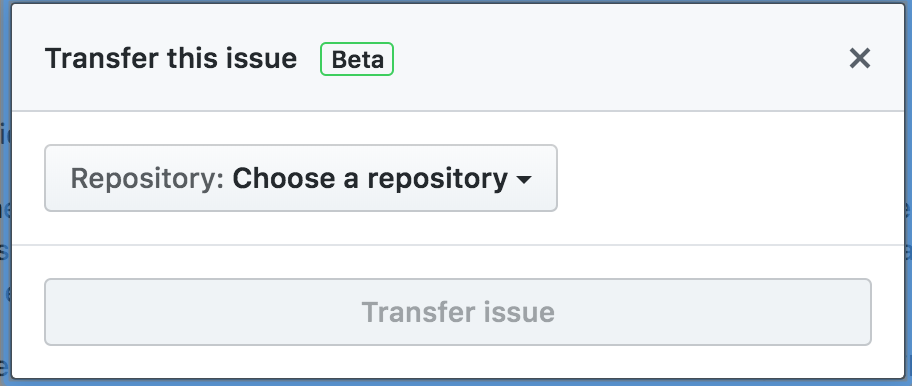Image resolution: width=912 pixels, height=386 pixels.
Task: Click the caret arrow beside Choose a repository
Action: pos(523,180)
